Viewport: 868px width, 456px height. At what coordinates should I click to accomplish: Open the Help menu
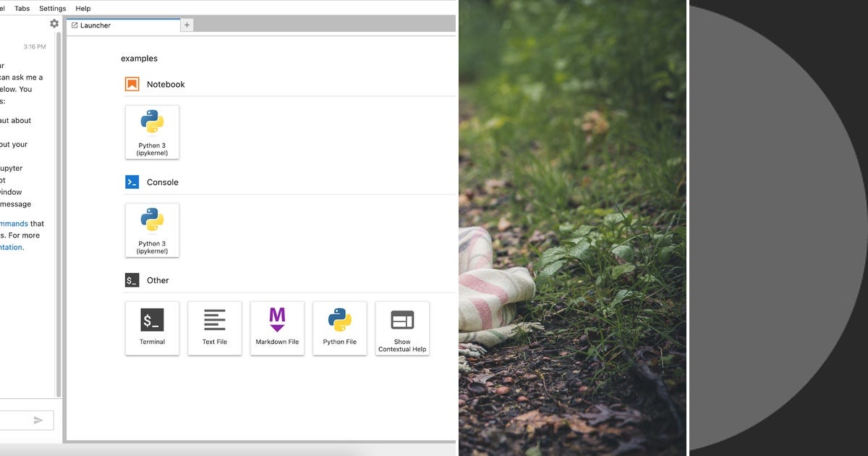(82, 8)
